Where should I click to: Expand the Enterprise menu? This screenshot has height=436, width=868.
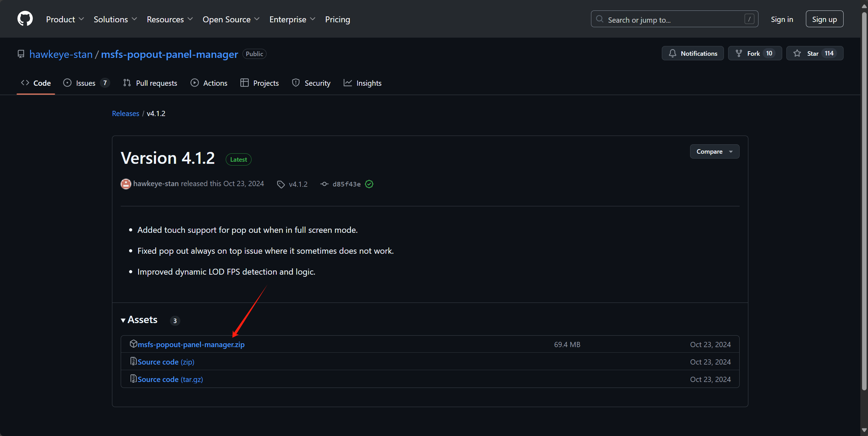292,19
